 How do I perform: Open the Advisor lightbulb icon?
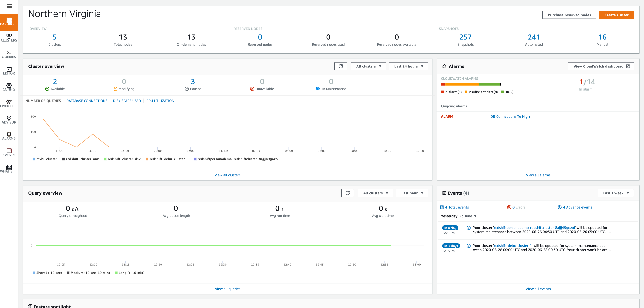pyautogui.click(x=9, y=120)
